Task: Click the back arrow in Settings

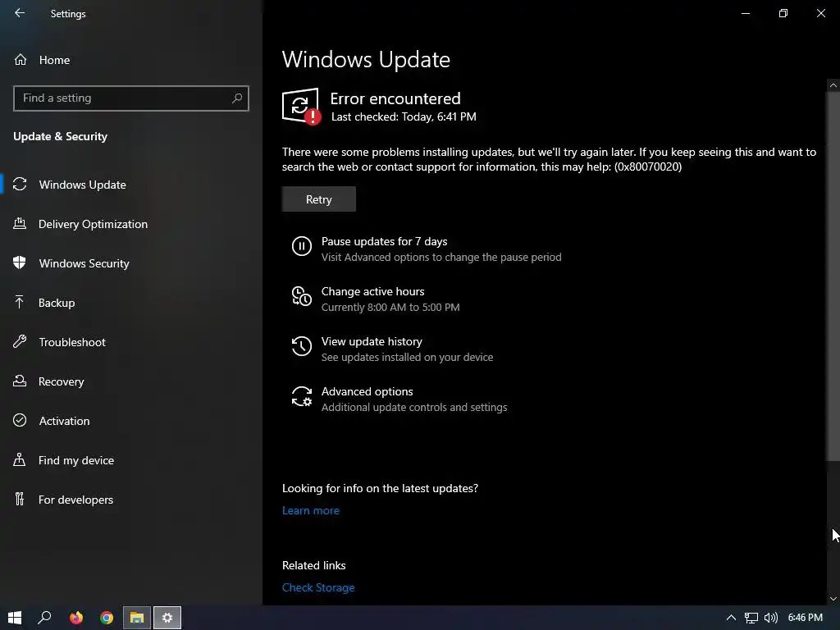Action: point(20,13)
